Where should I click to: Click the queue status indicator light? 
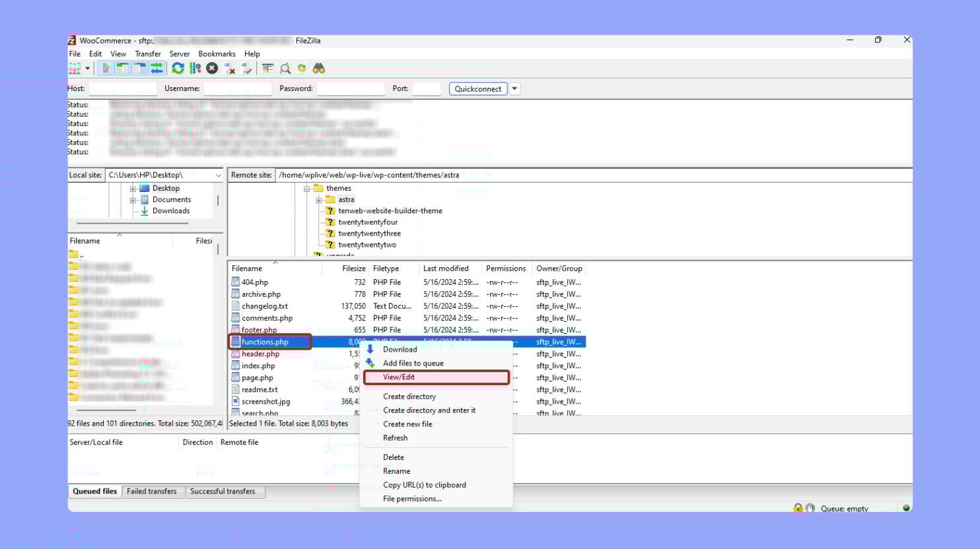[x=904, y=508]
